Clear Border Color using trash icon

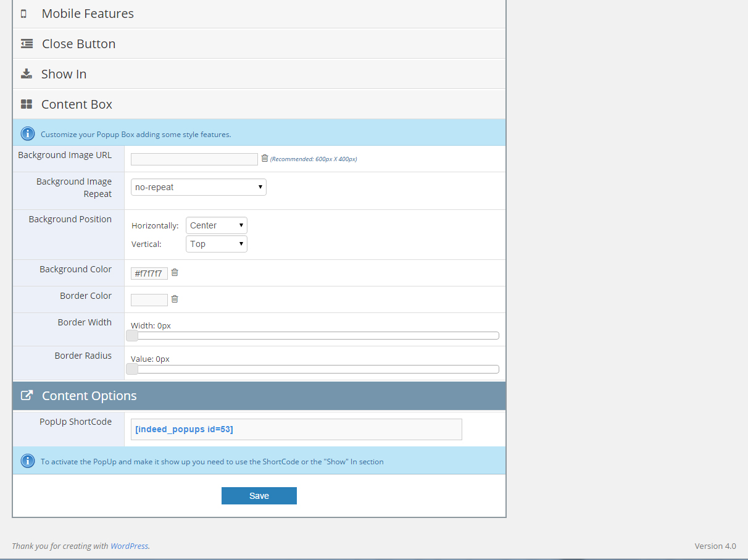click(175, 299)
